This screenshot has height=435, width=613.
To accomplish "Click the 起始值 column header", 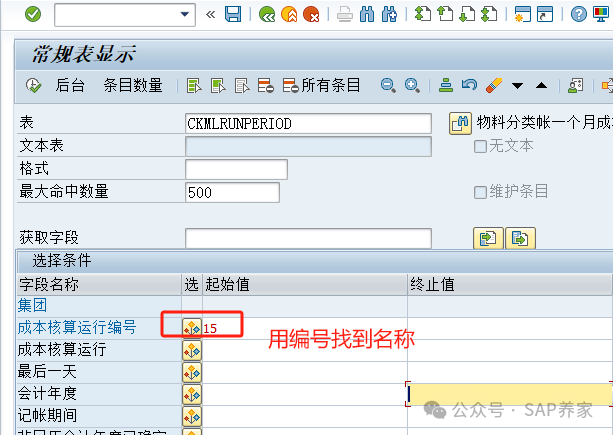I will [305, 285].
